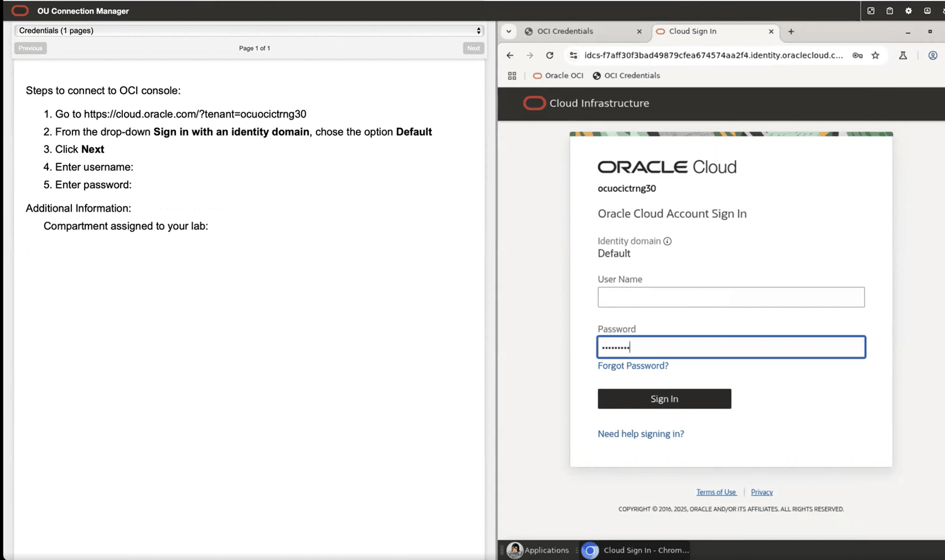Click step 3 text 'Click Next'
945x560 pixels.
pos(79,150)
